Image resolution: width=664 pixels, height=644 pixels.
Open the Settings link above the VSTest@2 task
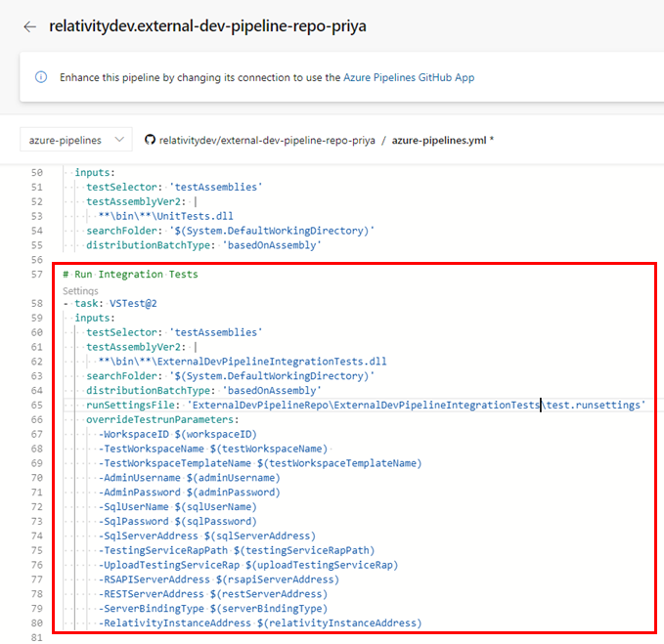click(80, 290)
